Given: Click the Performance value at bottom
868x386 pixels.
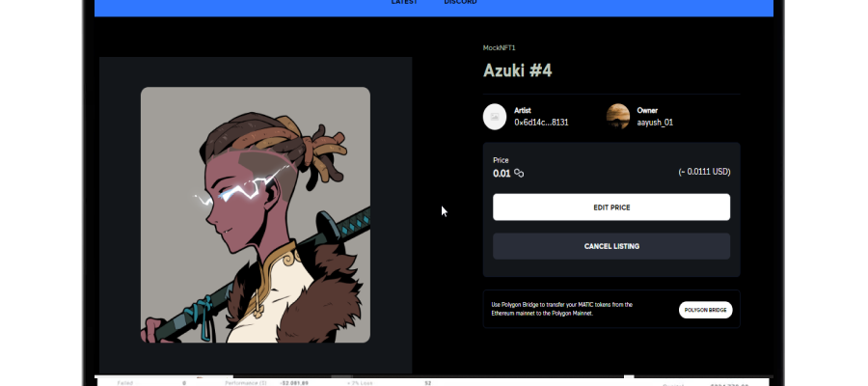Looking at the screenshot, I should coord(294,383).
